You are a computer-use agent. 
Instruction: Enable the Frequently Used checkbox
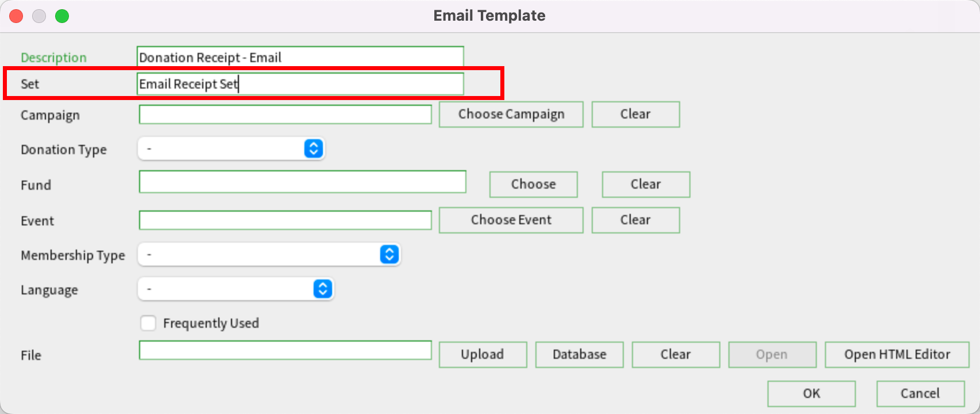coord(148,323)
